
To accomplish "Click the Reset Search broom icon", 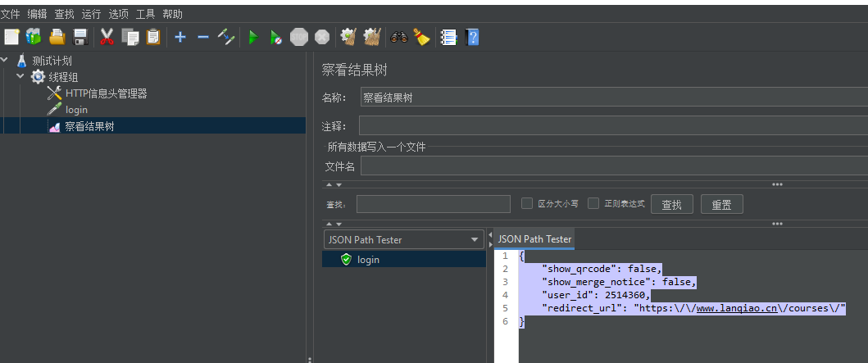I will pos(422,37).
